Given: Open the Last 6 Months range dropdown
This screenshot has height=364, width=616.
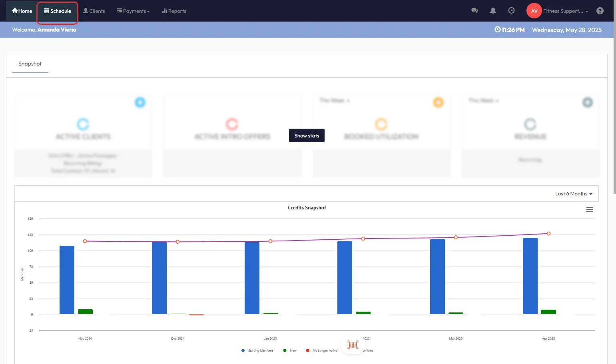Looking at the screenshot, I should click(574, 194).
